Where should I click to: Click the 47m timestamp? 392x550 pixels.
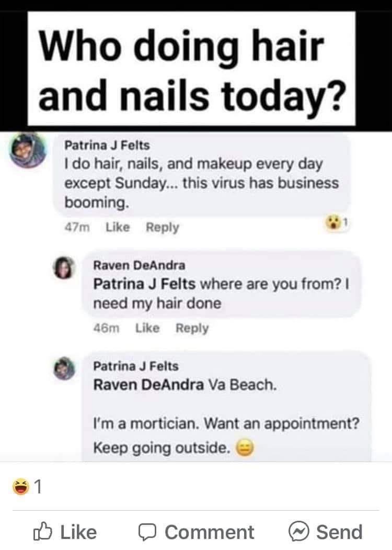coord(77,227)
